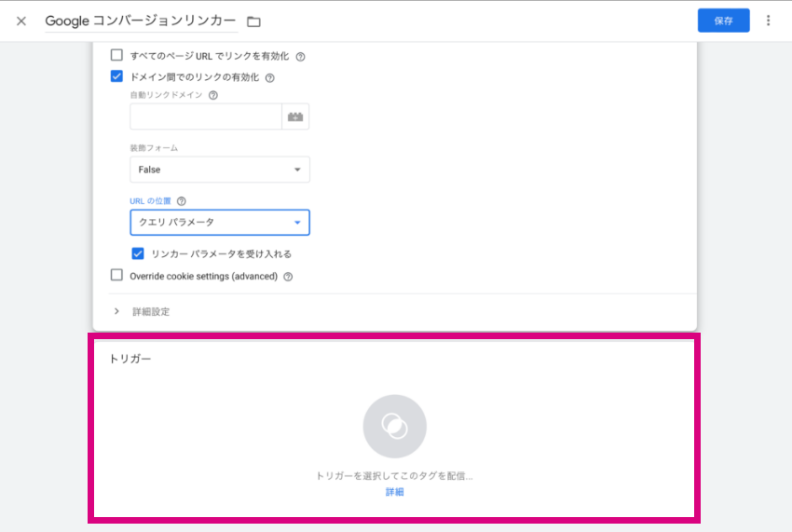The height and width of the screenshot is (532, 792).
Task: Click the help icon next to すべてのページ URL でリンクを有効化
Action: point(301,57)
